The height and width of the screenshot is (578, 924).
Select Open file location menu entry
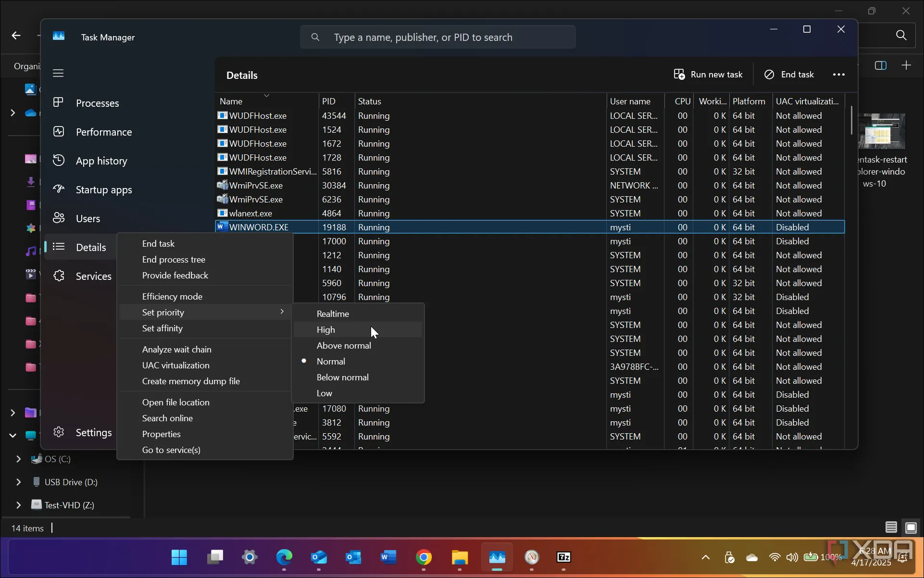[x=175, y=402]
